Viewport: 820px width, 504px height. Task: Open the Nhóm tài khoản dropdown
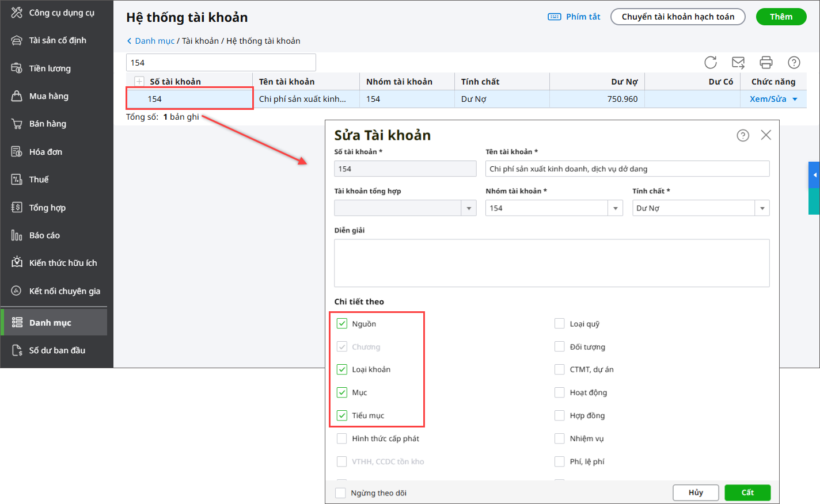click(615, 208)
